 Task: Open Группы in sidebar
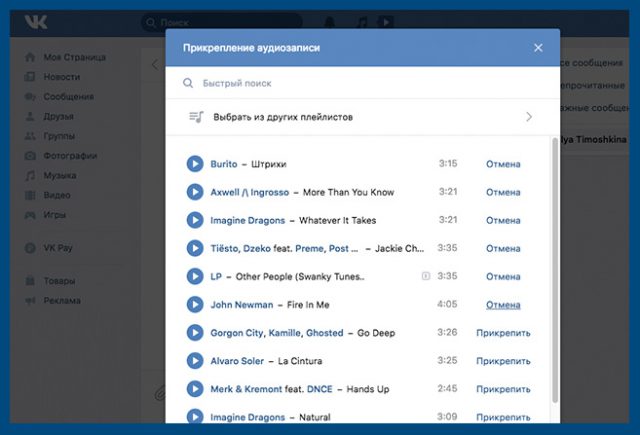tap(49, 136)
